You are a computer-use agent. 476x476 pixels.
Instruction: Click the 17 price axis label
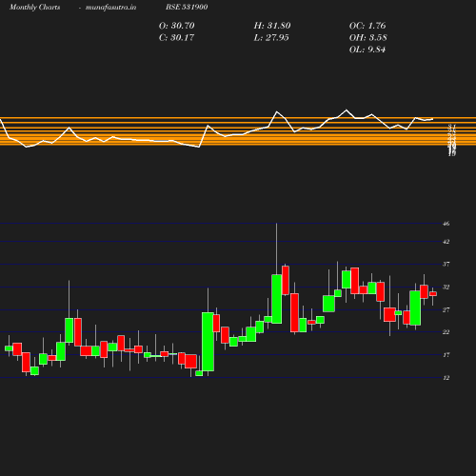click(x=446, y=355)
